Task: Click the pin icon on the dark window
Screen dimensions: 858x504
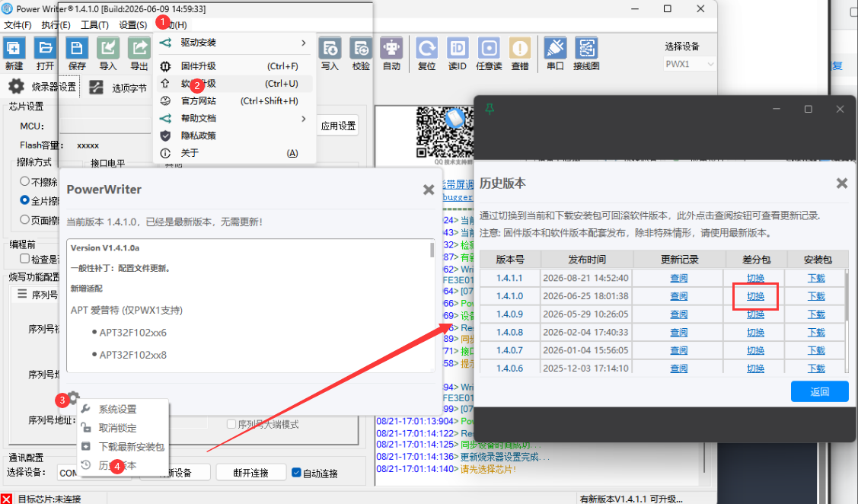Action: point(490,109)
